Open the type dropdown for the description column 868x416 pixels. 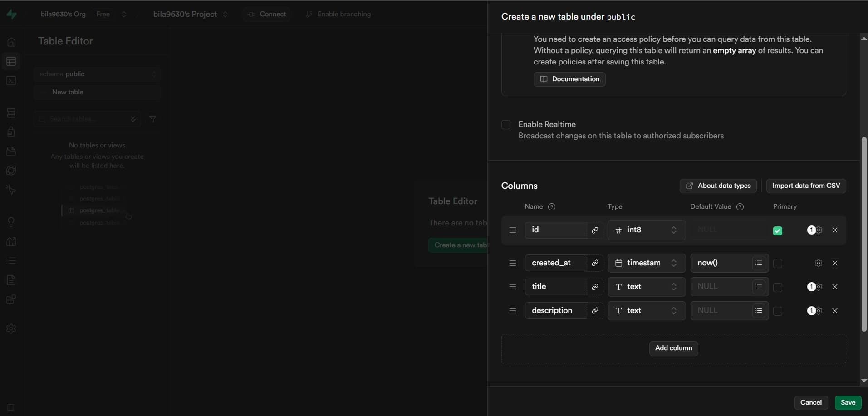click(x=646, y=310)
